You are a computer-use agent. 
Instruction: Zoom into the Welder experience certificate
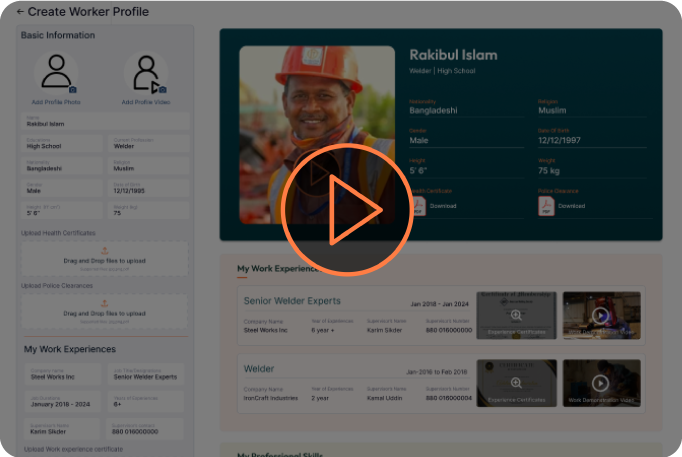[516, 383]
